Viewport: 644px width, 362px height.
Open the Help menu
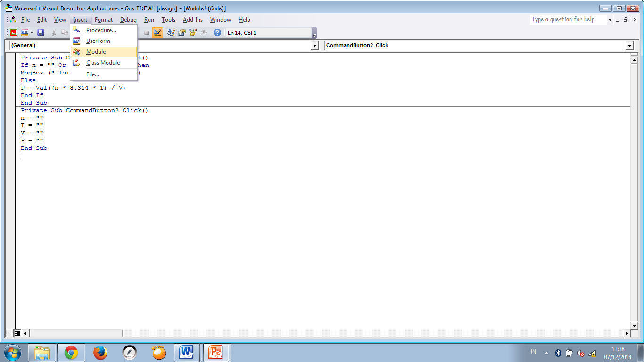click(244, 20)
